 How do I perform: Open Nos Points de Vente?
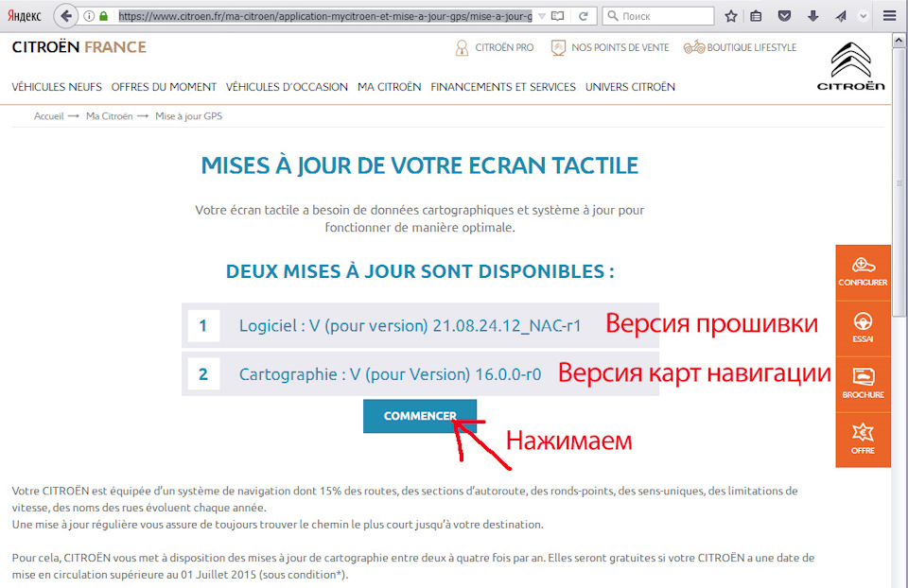[609, 47]
